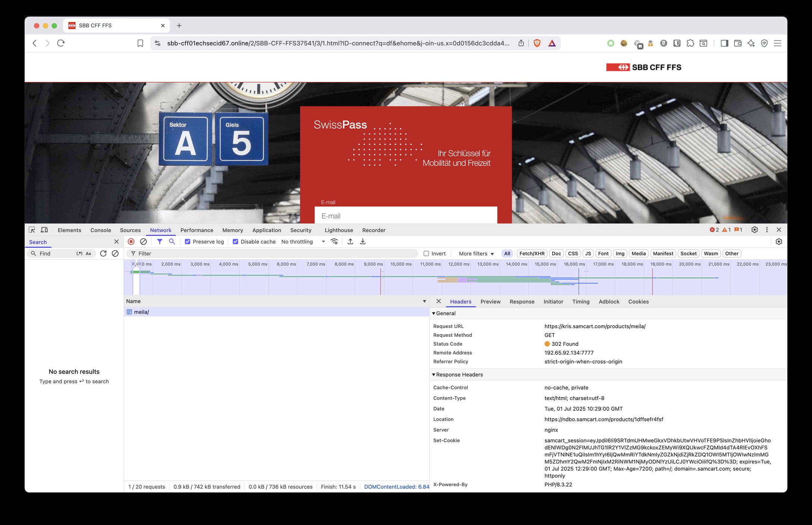Open a new browser tab
This screenshot has height=525, width=812.
tap(179, 25)
